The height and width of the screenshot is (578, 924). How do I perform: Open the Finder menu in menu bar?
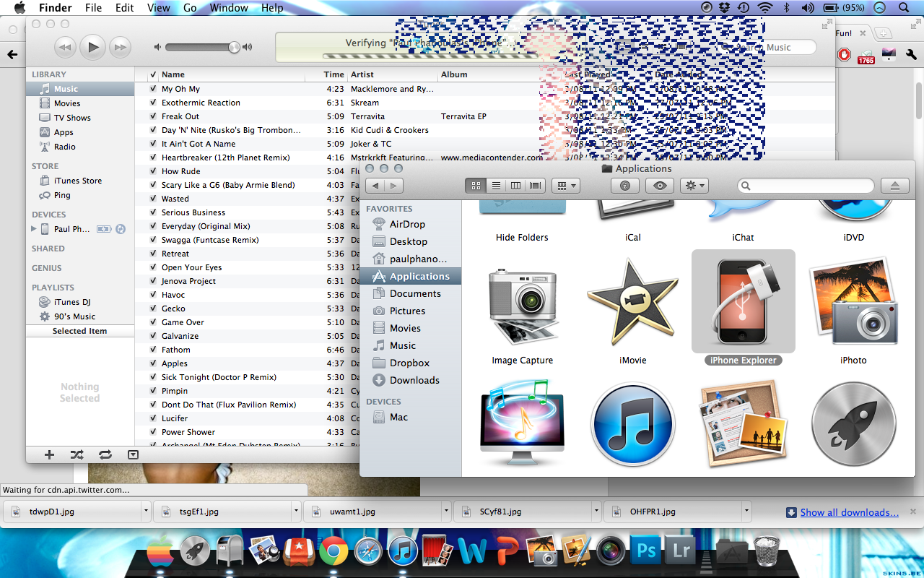55,8
